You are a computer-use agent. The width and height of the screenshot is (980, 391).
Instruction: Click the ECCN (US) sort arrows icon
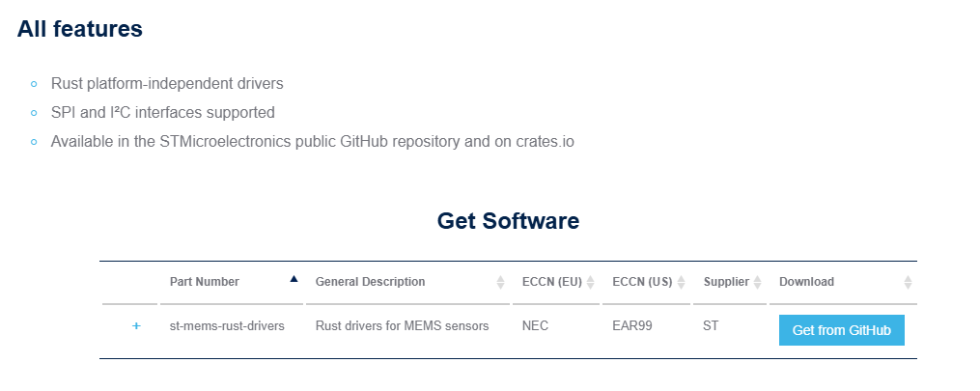click(682, 282)
